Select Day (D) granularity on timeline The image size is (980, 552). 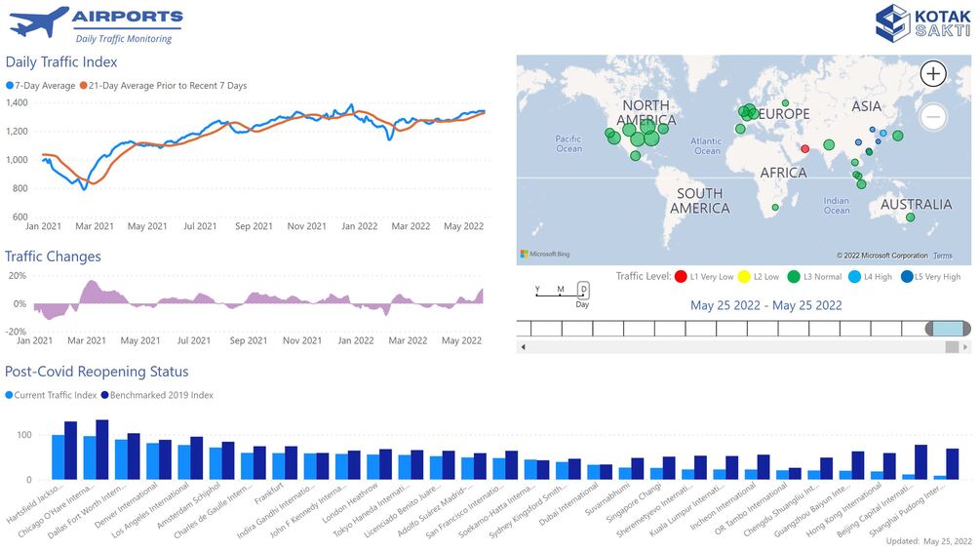pos(583,290)
